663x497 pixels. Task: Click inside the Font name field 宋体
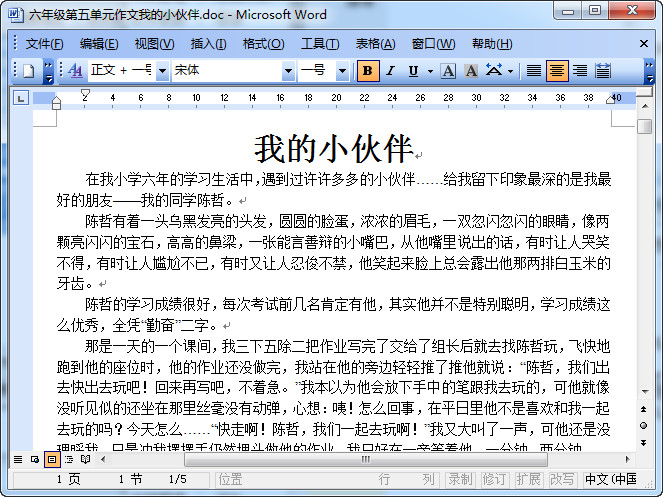pyautogui.click(x=227, y=70)
